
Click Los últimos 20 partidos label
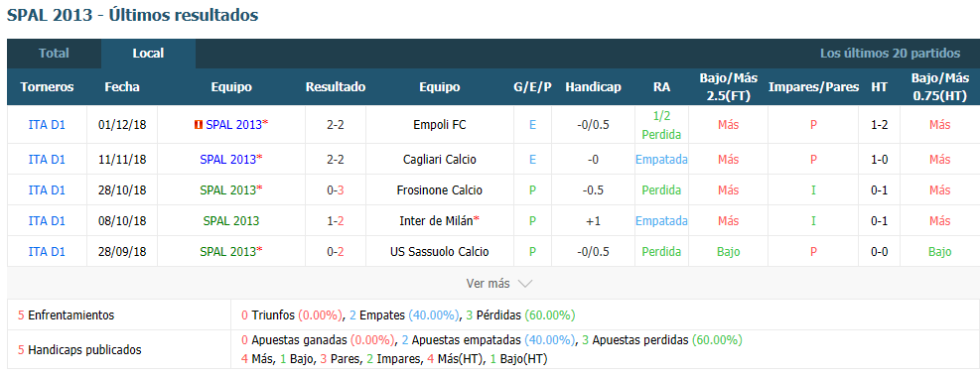click(890, 54)
